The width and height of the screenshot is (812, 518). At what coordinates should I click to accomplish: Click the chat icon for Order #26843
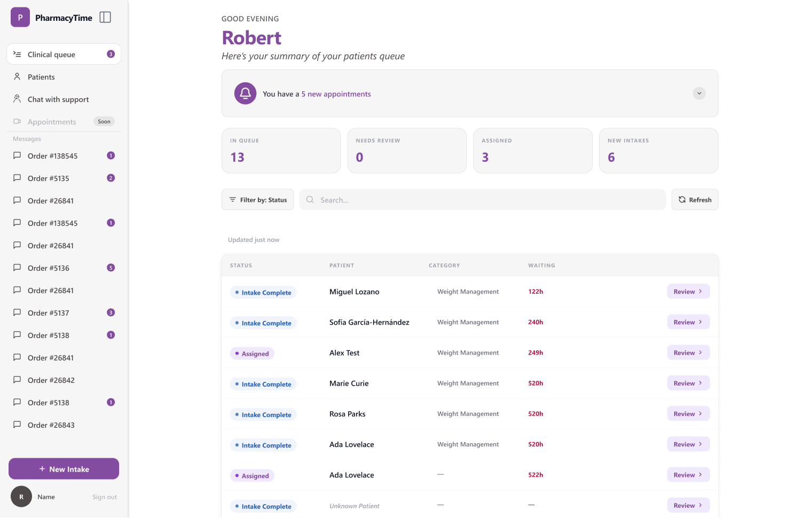[x=17, y=425]
